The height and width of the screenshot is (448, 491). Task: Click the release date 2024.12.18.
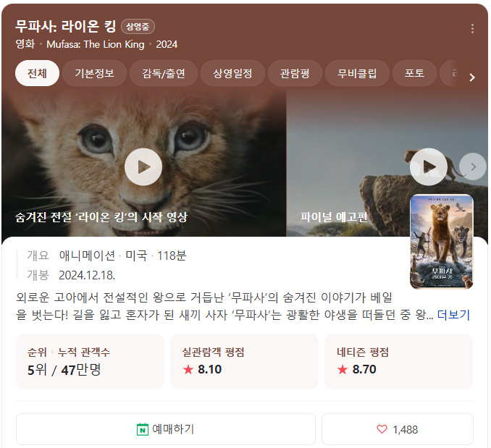click(x=87, y=275)
